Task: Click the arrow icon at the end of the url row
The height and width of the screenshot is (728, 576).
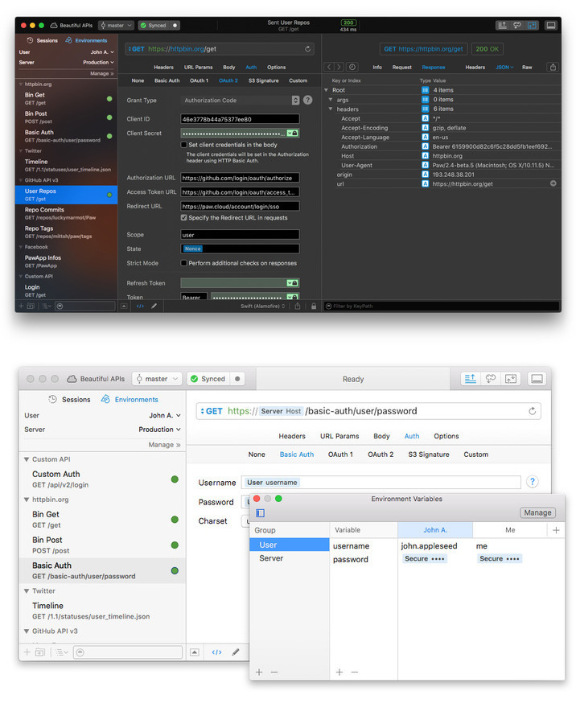Action: (x=553, y=183)
